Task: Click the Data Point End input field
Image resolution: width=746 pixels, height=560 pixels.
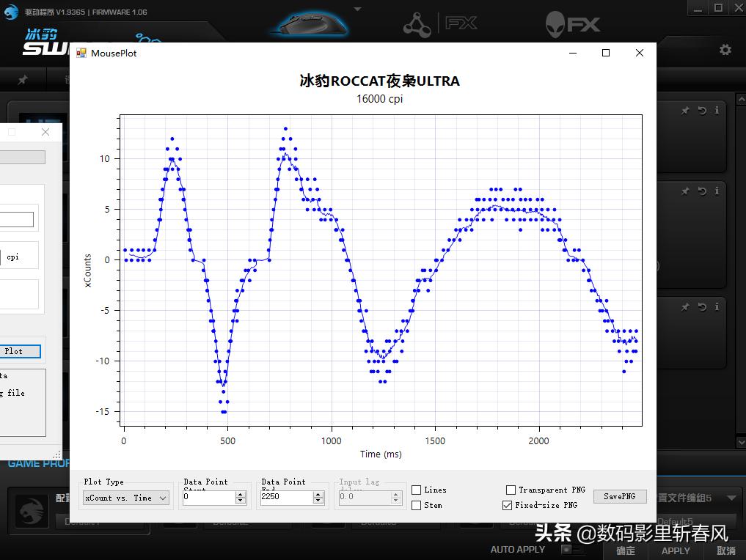Action: pyautogui.click(x=285, y=497)
